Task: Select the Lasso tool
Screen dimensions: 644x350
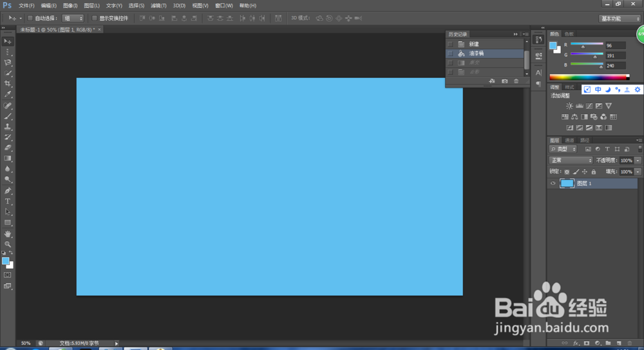Action: tap(7, 63)
